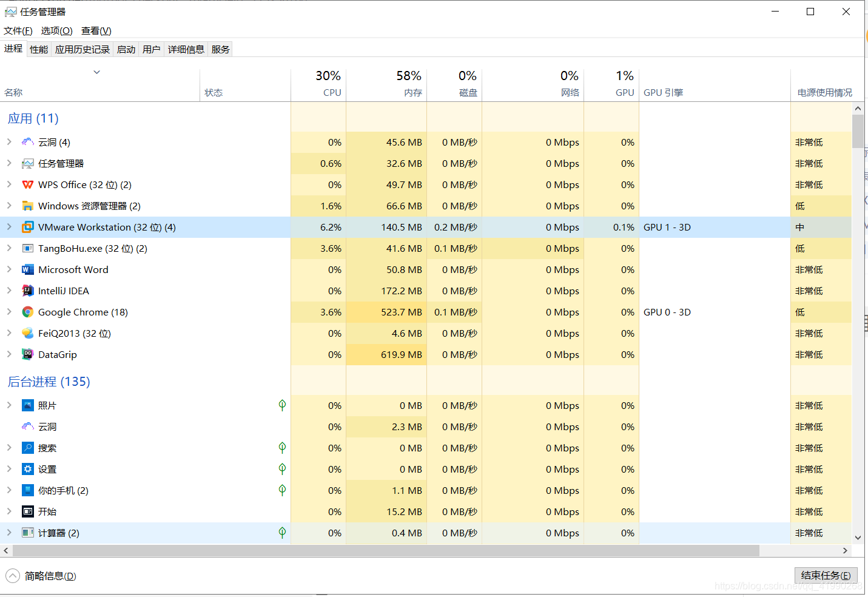Expand the IntelliJ IDEA process
868x597 pixels.
point(9,290)
